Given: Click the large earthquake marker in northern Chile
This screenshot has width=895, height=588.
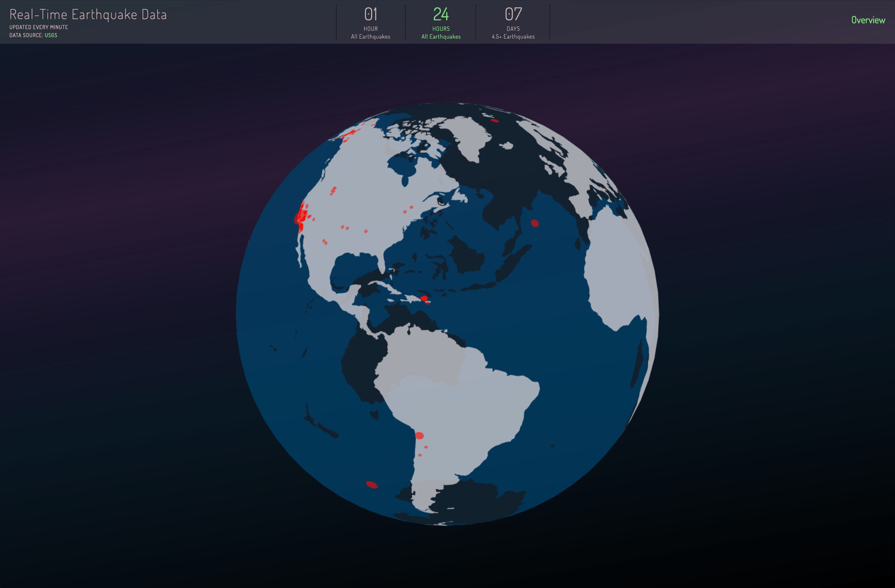Looking at the screenshot, I should [419, 436].
